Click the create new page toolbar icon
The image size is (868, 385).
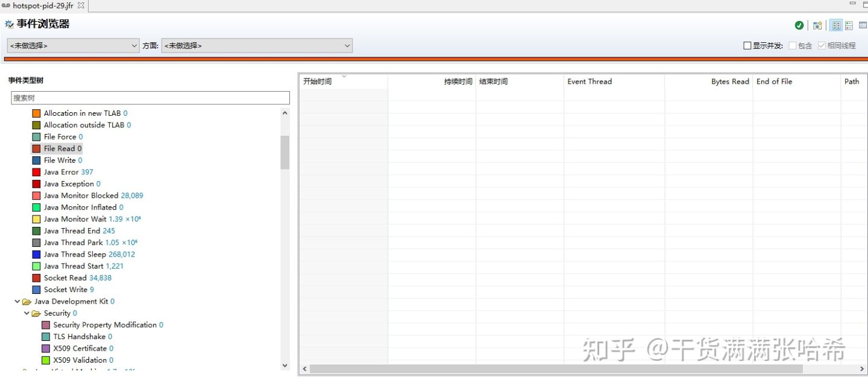pyautogui.click(x=817, y=25)
